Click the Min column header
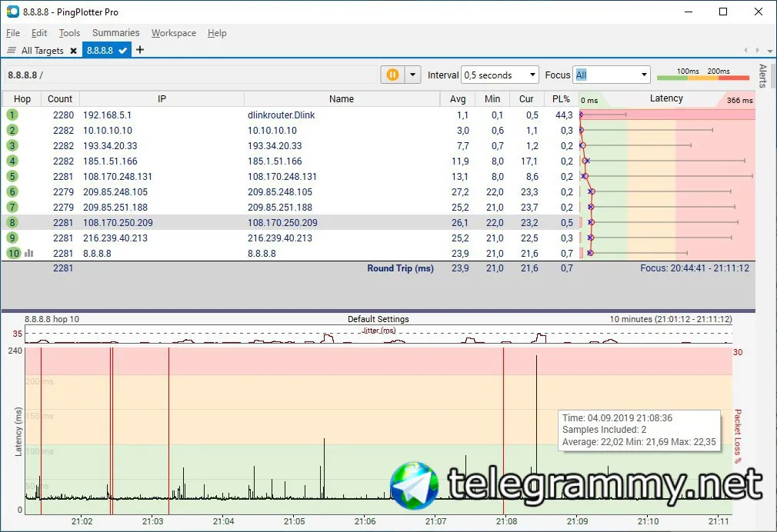This screenshot has width=777, height=532. pyautogui.click(x=492, y=98)
